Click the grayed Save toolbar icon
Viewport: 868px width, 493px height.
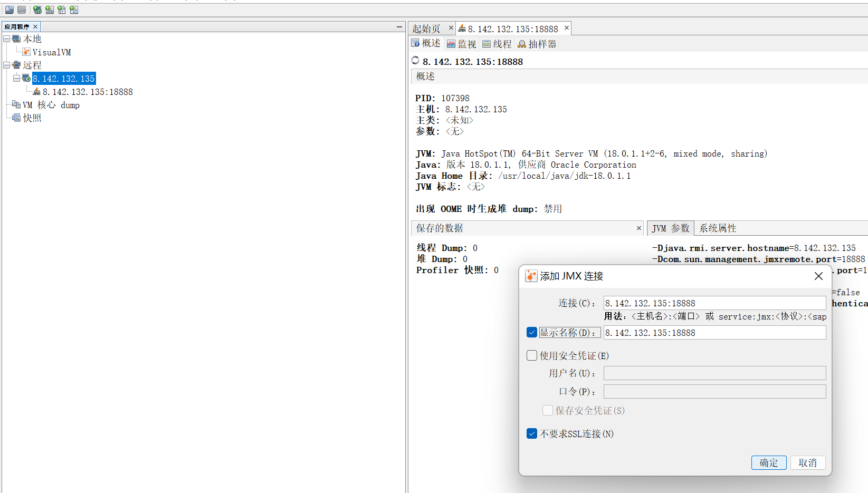point(22,10)
